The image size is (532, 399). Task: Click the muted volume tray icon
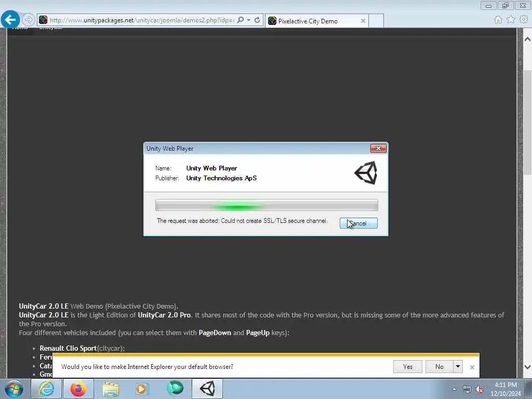(480, 390)
